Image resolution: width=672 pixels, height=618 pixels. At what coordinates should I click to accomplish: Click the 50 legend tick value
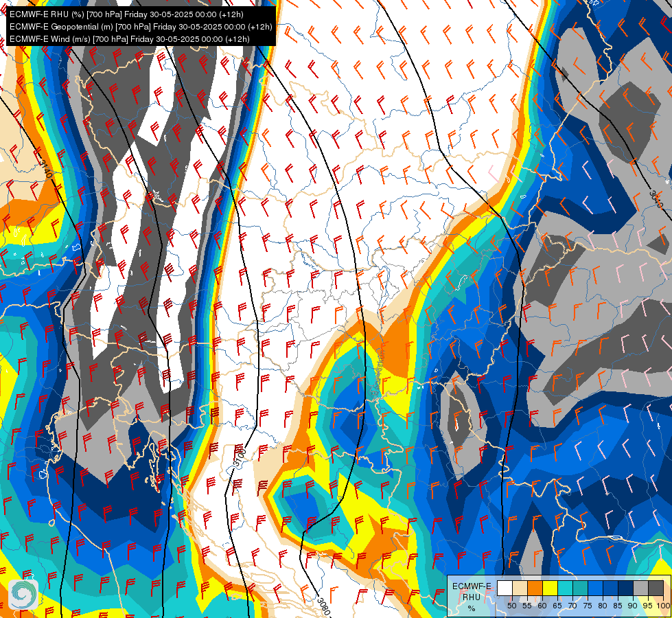(511, 606)
